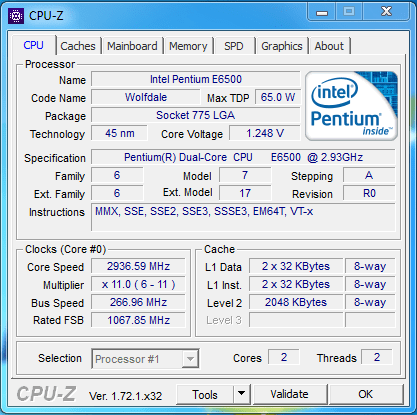Viewport: 417px width, 415px height.
Task: Click the Model value 7
Action: coord(245,175)
